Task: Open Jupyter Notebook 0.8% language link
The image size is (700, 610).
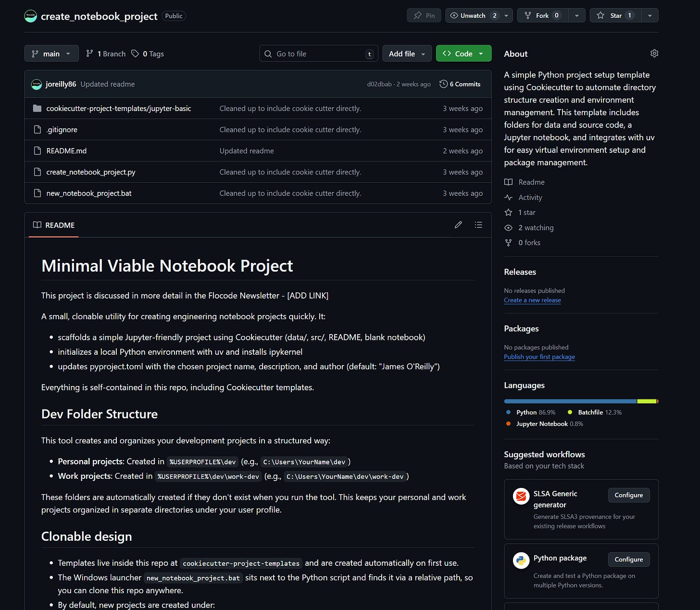Action: pos(545,424)
